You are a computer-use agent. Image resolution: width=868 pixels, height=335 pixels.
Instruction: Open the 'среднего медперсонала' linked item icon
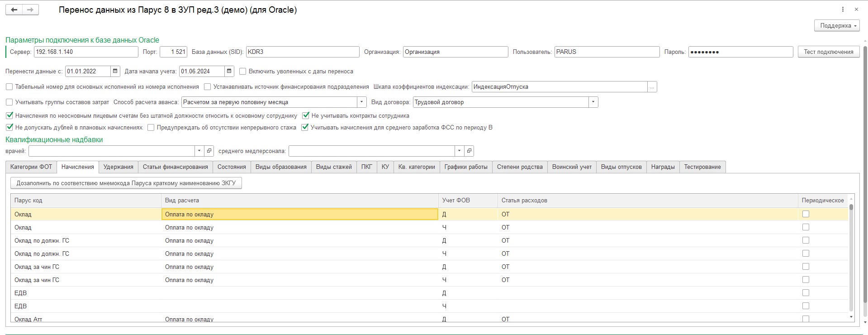[x=469, y=151]
